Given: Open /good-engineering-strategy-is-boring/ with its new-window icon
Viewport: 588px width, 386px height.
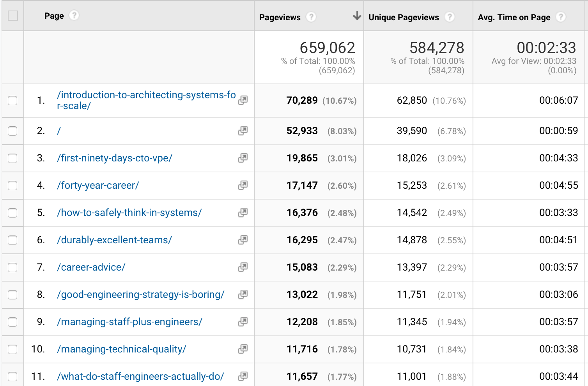Looking at the screenshot, I should (243, 295).
